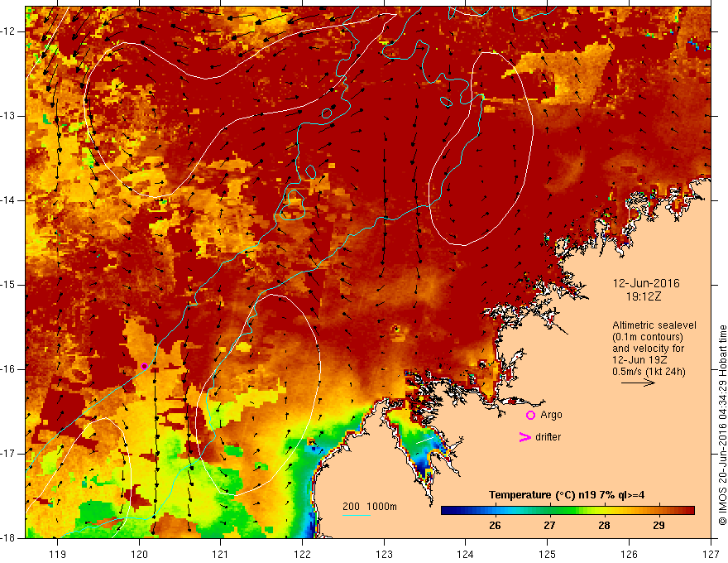Click the longitude label 120 on the bottom axis
The image size is (728, 563).
pos(139,554)
